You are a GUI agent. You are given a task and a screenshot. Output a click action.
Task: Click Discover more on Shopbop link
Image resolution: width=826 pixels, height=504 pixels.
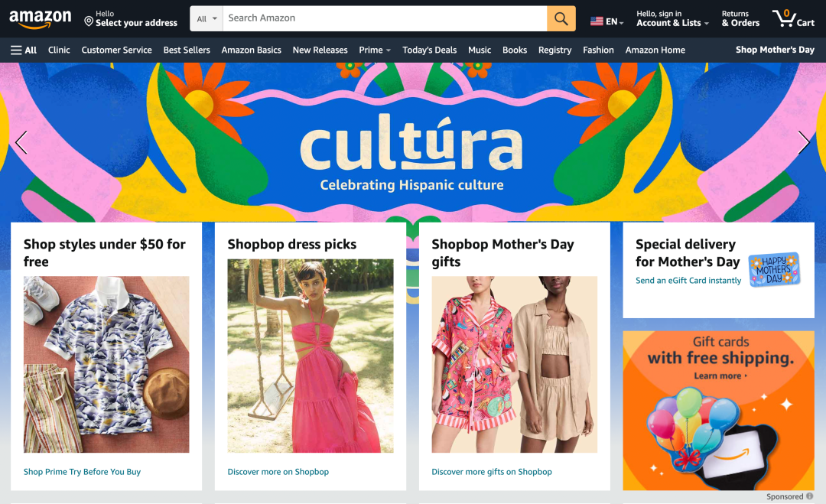(278, 472)
